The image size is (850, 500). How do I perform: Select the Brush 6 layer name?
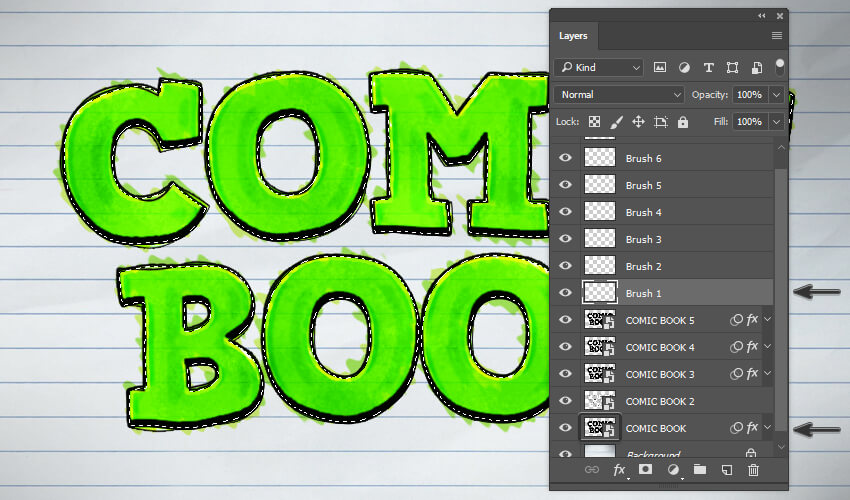[643, 158]
